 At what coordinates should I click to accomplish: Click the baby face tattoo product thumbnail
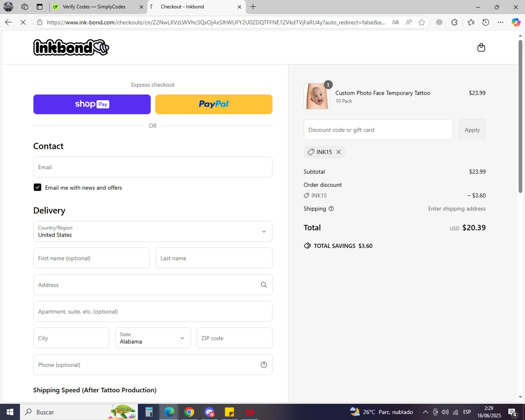click(x=317, y=96)
